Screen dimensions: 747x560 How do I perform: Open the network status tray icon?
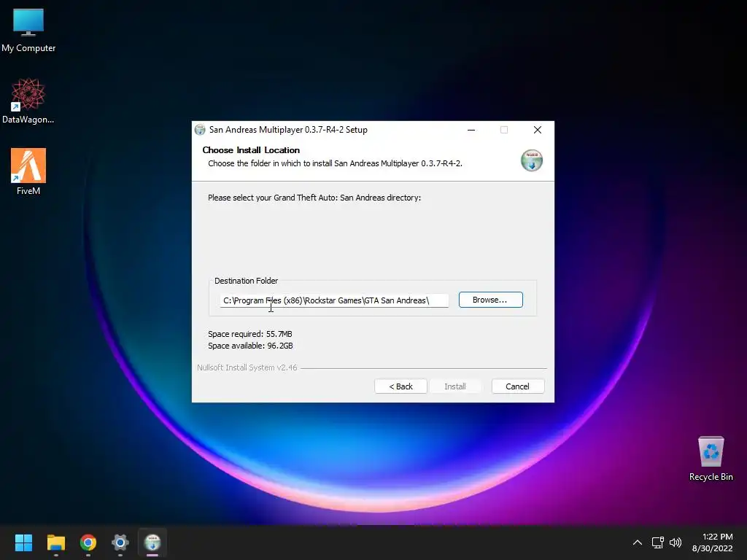click(x=658, y=542)
